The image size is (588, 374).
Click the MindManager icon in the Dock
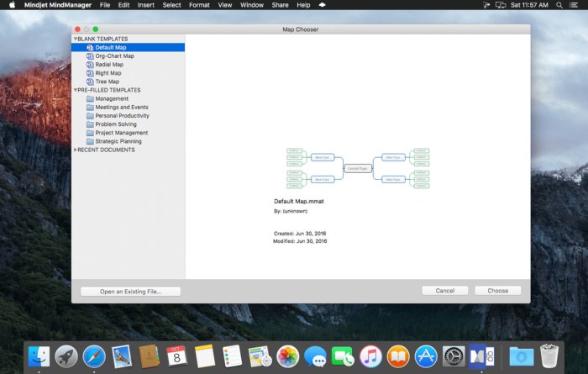(481, 356)
